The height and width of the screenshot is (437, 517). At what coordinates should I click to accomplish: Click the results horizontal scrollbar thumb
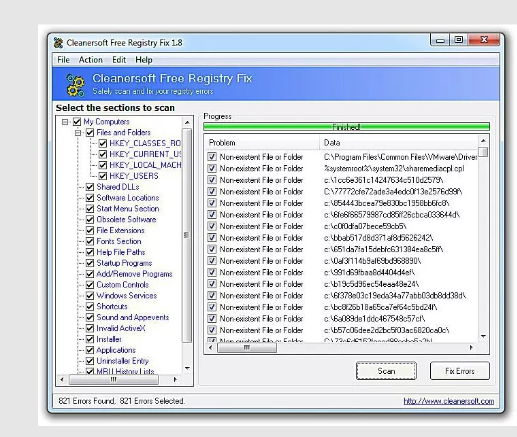click(x=247, y=348)
